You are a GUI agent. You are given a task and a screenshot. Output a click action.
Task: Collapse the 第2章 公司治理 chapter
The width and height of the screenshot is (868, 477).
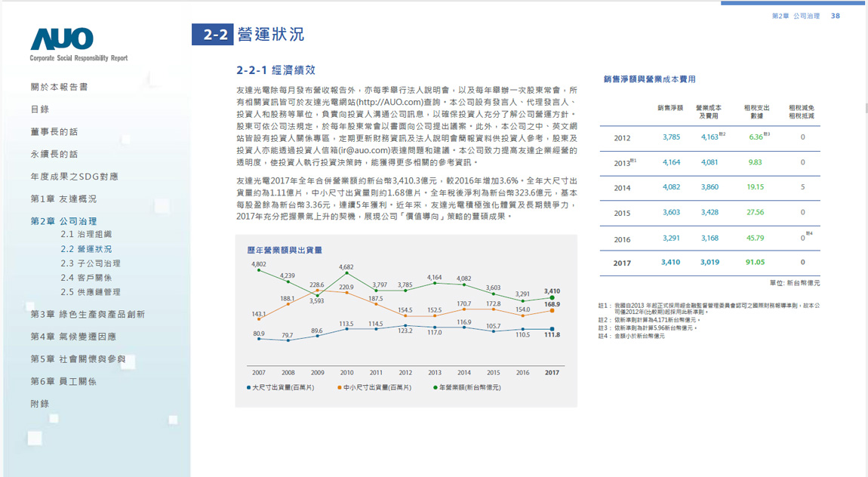(x=63, y=221)
